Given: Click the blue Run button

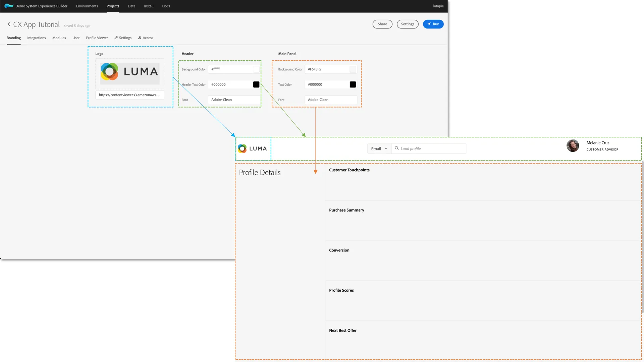Looking at the screenshot, I should coord(433,24).
